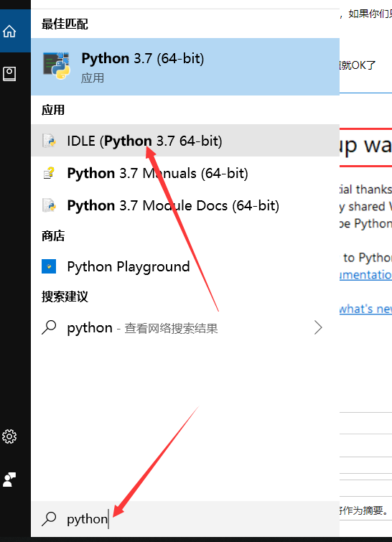The width and height of the screenshot is (392, 542).
Task: Click the IDLE file icon
Action: [x=49, y=141]
